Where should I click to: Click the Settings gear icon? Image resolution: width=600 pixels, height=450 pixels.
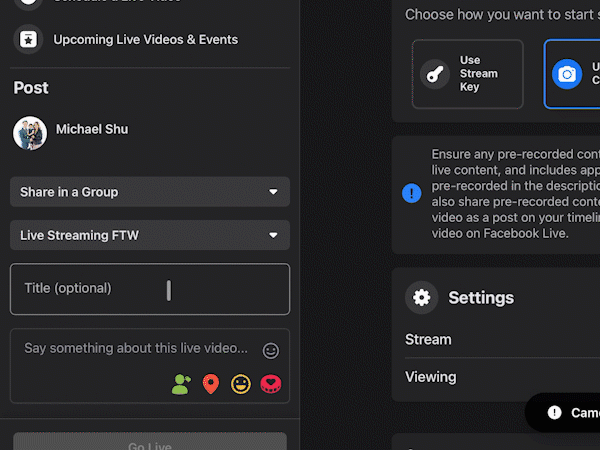coord(422,298)
